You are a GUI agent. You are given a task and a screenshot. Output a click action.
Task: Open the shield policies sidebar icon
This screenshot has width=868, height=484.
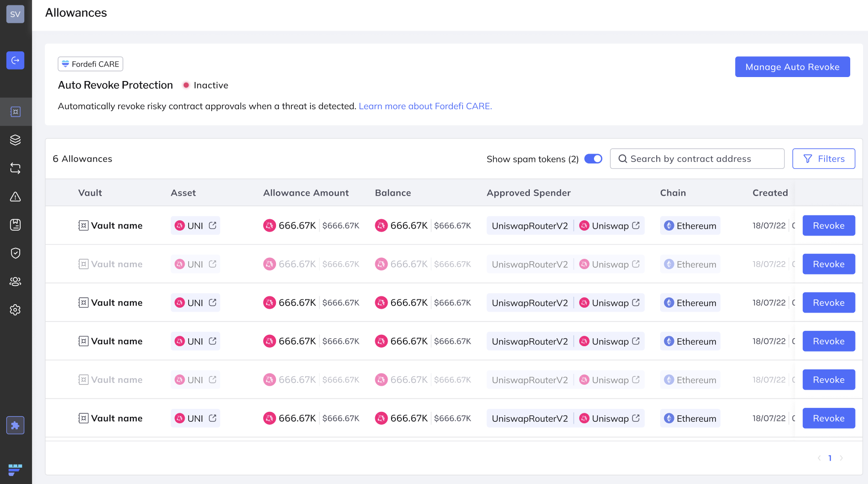tap(15, 253)
